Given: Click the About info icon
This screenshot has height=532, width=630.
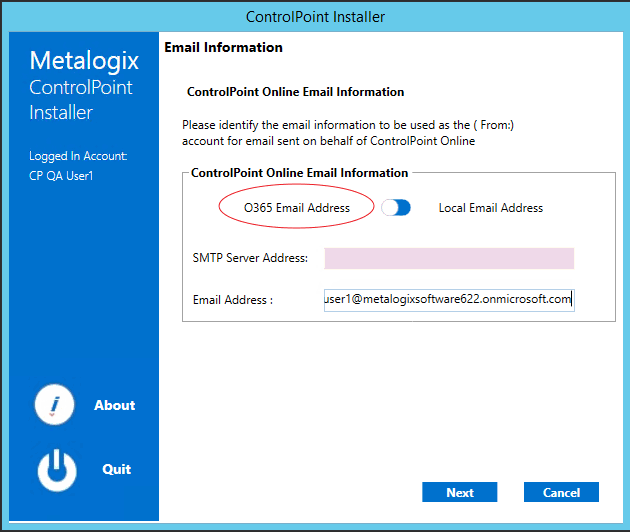Looking at the screenshot, I should coord(56,405).
